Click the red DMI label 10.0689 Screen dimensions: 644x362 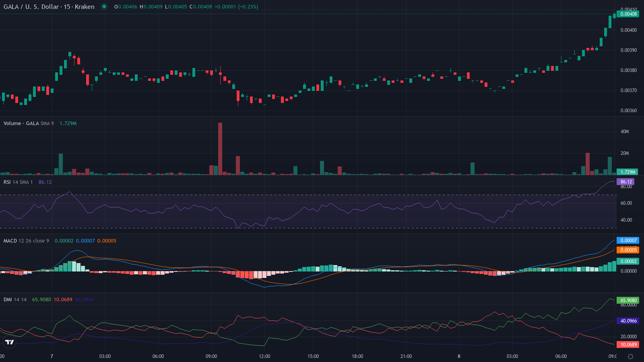pyautogui.click(x=628, y=344)
